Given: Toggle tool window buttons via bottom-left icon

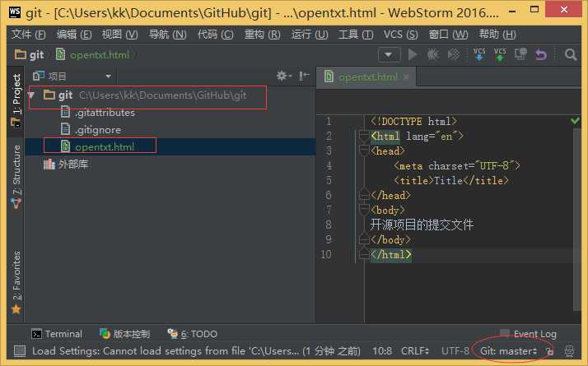Looking at the screenshot, I should pos(20,351).
